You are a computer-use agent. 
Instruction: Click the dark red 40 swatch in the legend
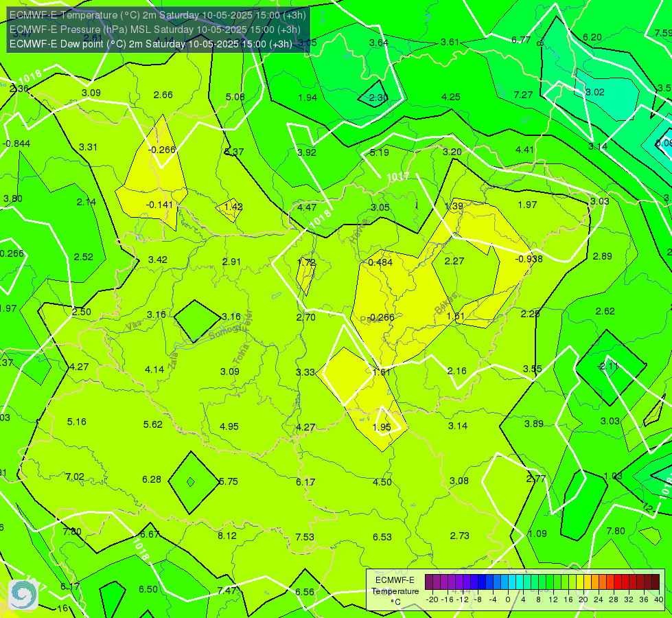pyautogui.click(x=656, y=582)
